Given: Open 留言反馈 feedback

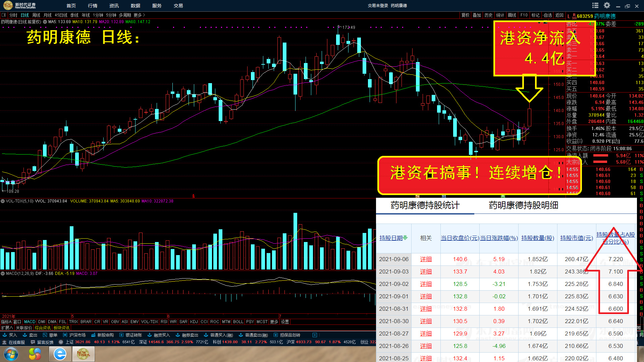Looking at the screenshot, I should coord(42,342).
